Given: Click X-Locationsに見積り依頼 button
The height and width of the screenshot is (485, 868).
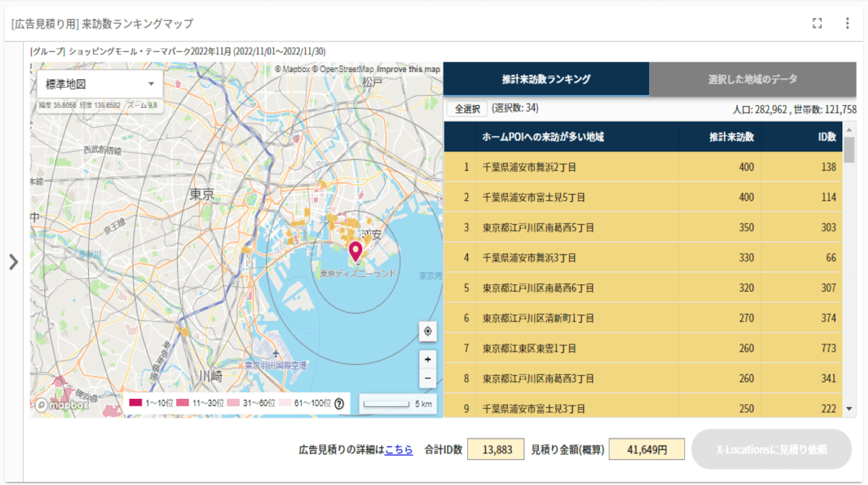Looking at the screenshot, I should click(x=771, y=449).
